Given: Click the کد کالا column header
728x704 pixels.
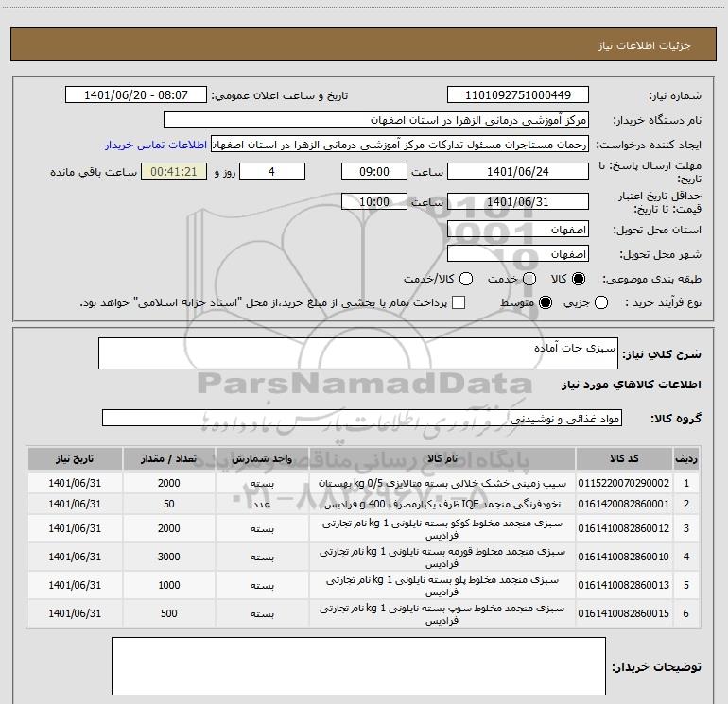Looking at the screenshot, I should 624,458.
